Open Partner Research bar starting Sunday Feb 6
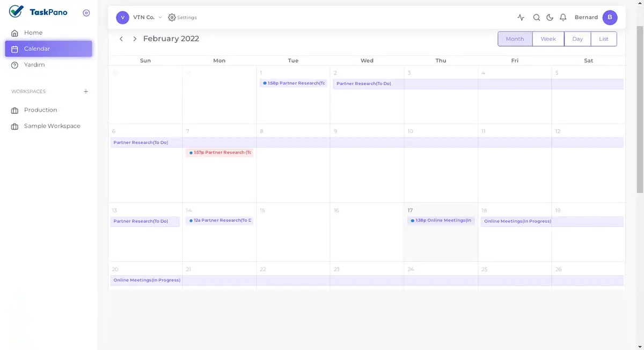 pyautogui.click(x=367, y=143)
